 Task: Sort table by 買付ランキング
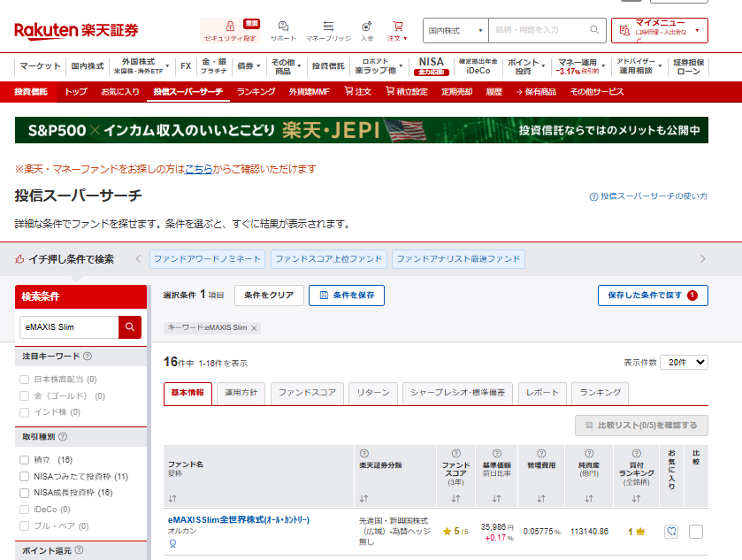click(637, 498)
